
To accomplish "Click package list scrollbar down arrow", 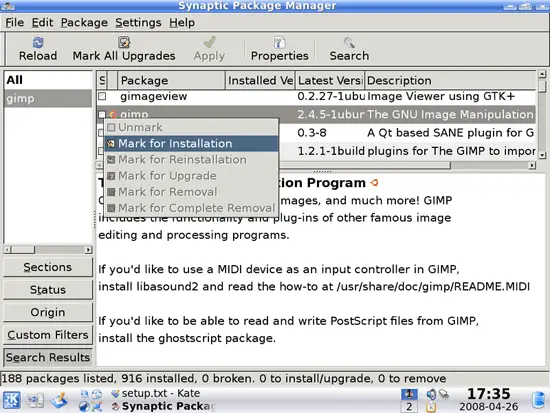I will tap(542, 154).
